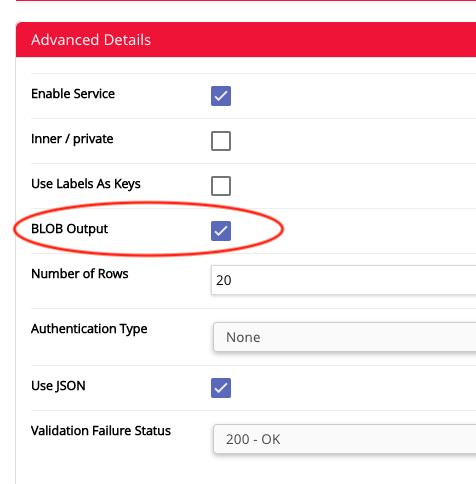Click the Advanced Details panel title
476x484 pixels.
point(91,40)
